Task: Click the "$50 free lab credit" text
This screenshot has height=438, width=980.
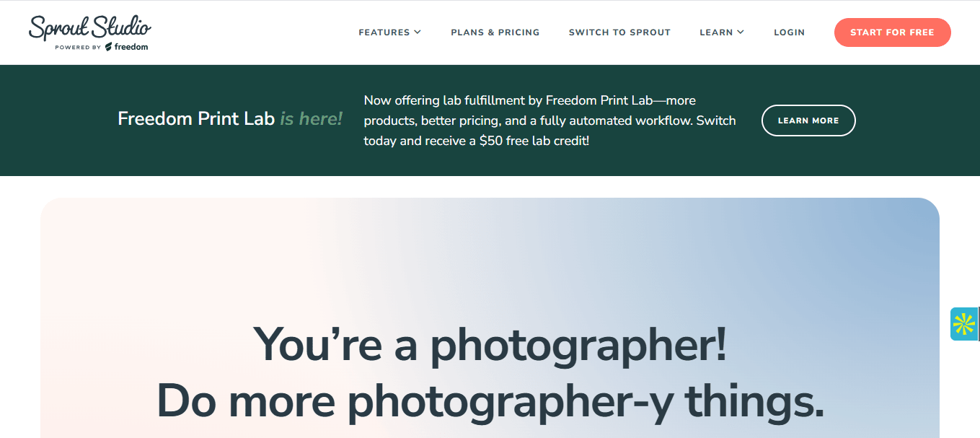Action: point(534,141)
